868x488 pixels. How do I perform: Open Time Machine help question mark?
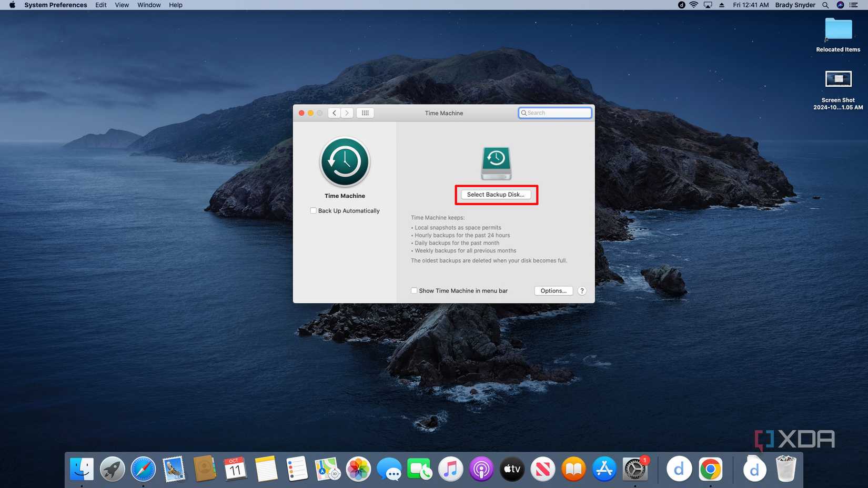click(582, 291)
